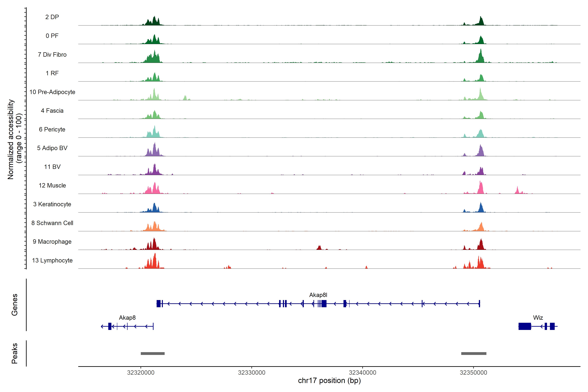The width and height of the screenshot is (588, 392).
Task: Click the 10 Pre-Adipocyte track label
Action: click(52, 92)
